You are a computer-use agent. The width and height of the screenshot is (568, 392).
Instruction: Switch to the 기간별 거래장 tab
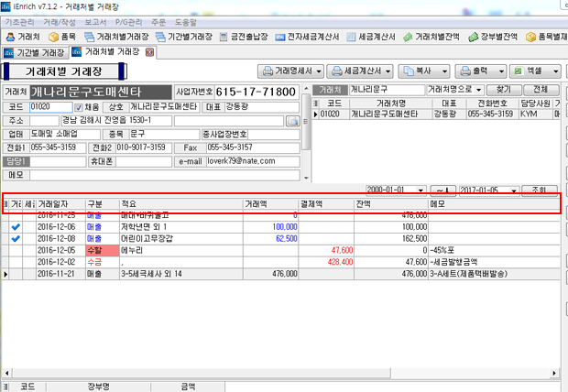[x=34, y=52]
